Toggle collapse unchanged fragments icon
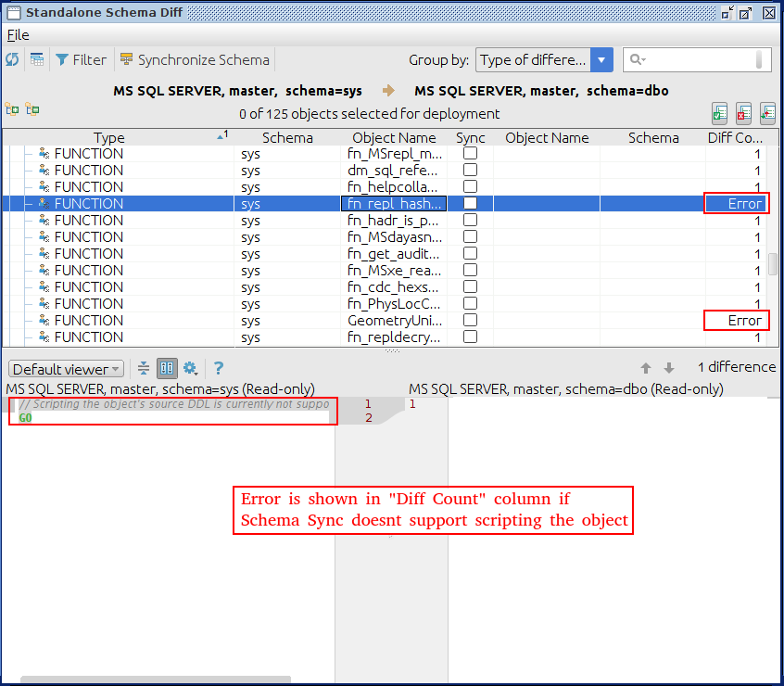 pyautogui.click(x=144, y=369)
